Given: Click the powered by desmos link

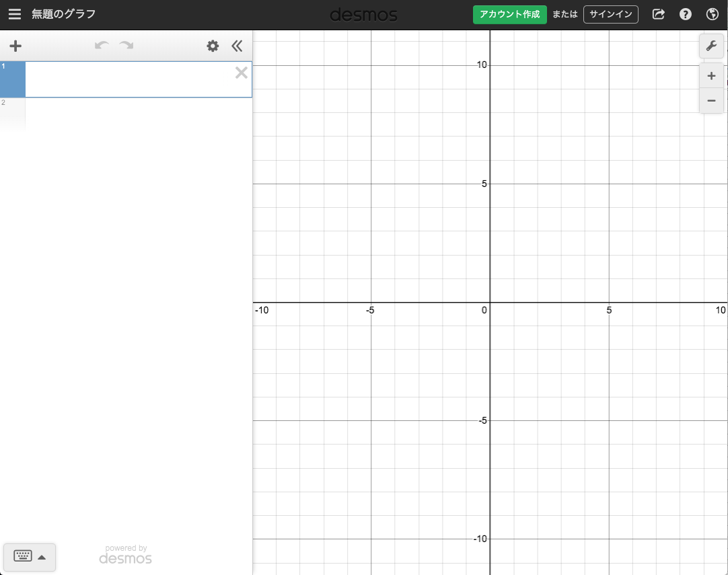Looking at the screenshot, I should tap(125, 555).
